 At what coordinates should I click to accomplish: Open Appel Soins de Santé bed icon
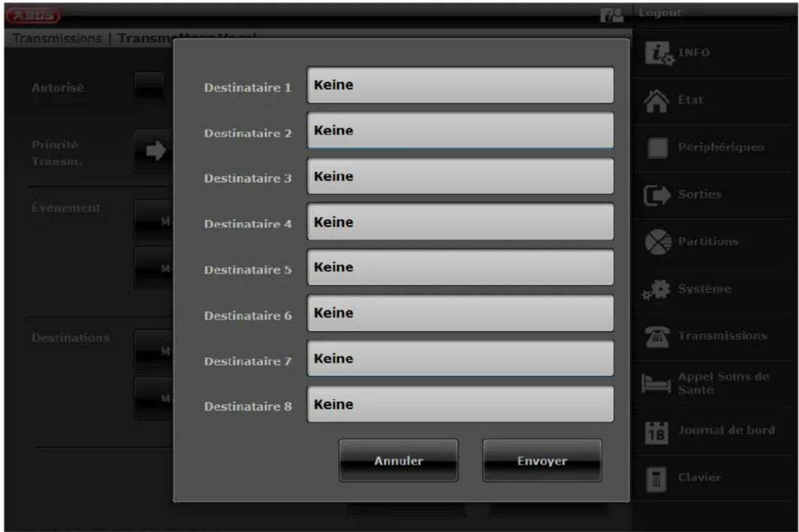point(656,383)
